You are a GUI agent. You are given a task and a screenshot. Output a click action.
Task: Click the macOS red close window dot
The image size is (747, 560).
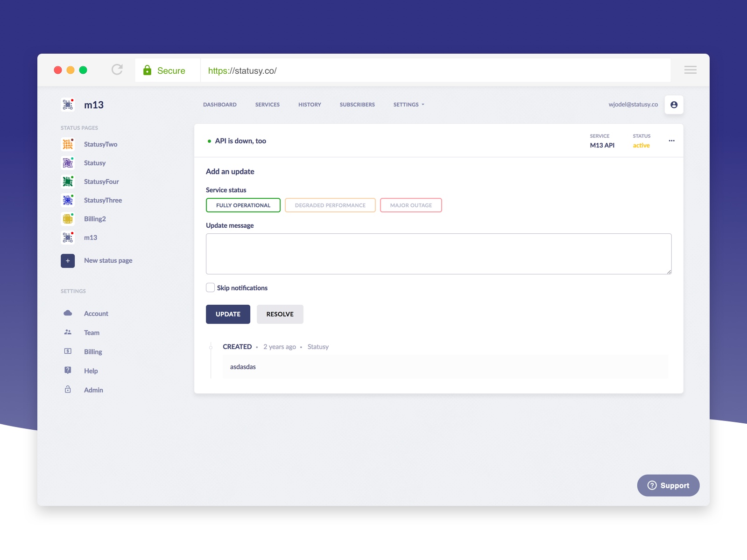58,70
